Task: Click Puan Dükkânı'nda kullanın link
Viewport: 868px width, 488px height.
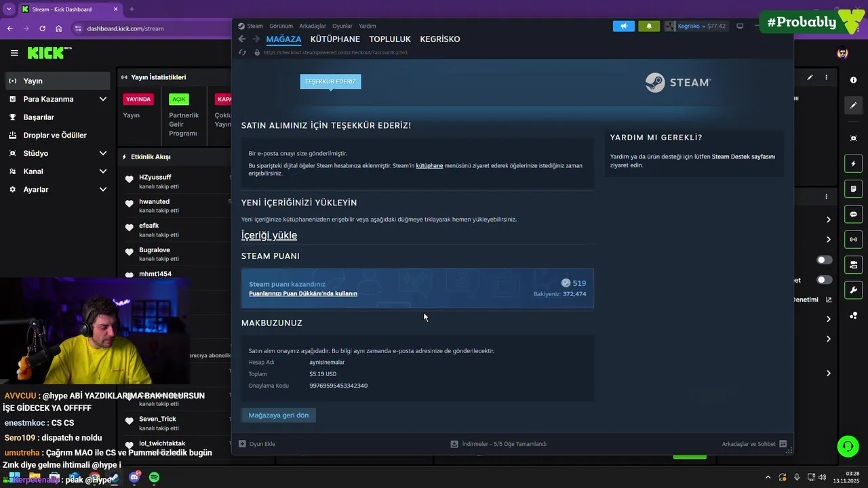Action: pos(303,293)
